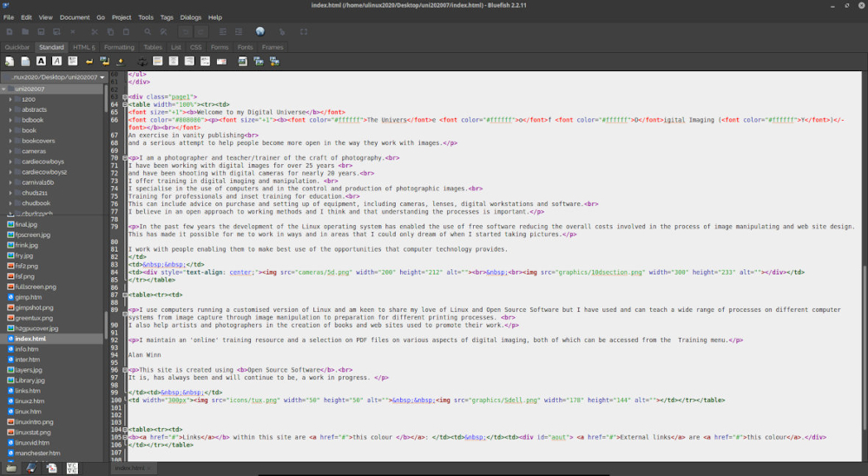
Task: Click the Close document X icon
Action: (73, 31)
